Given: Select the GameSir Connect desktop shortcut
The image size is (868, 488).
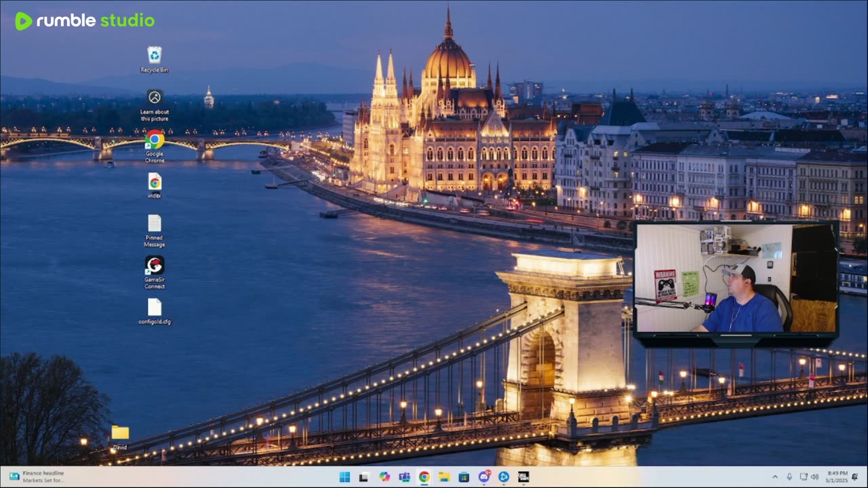Looking at the screenshot, I should (155, 266).
